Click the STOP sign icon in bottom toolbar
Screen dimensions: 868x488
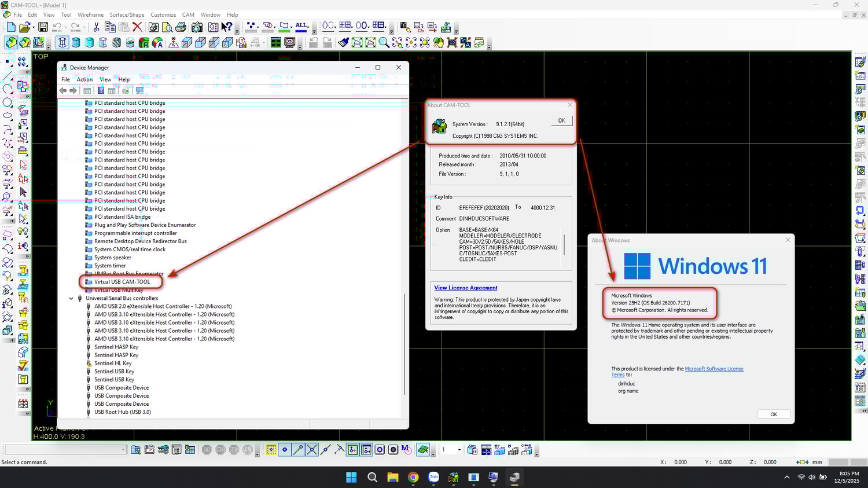(234, 450)
